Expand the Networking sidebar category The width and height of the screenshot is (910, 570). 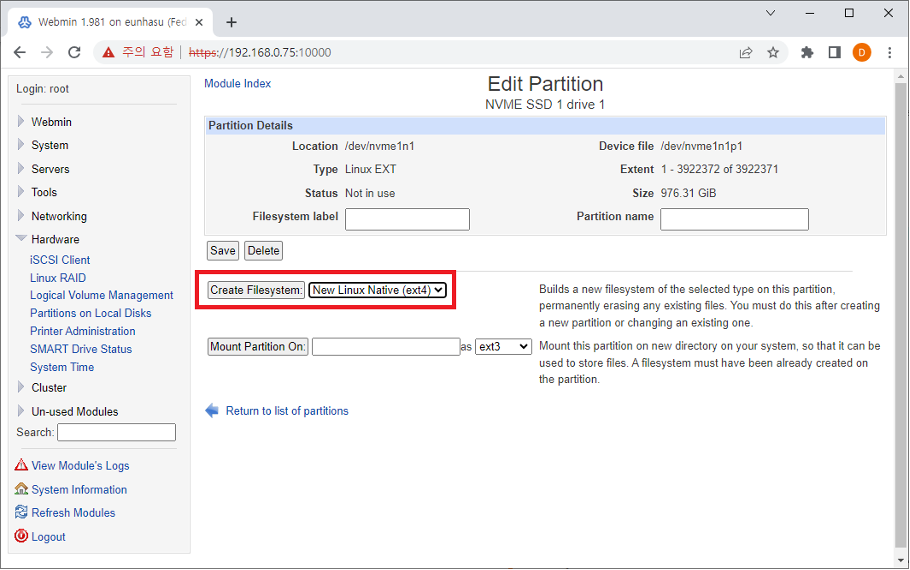point(59,216)
